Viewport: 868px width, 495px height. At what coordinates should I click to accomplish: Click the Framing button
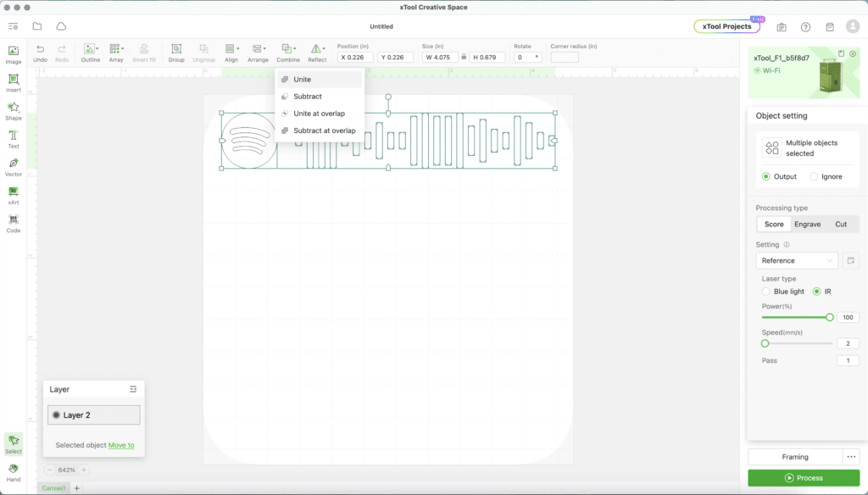coord(795,457)
